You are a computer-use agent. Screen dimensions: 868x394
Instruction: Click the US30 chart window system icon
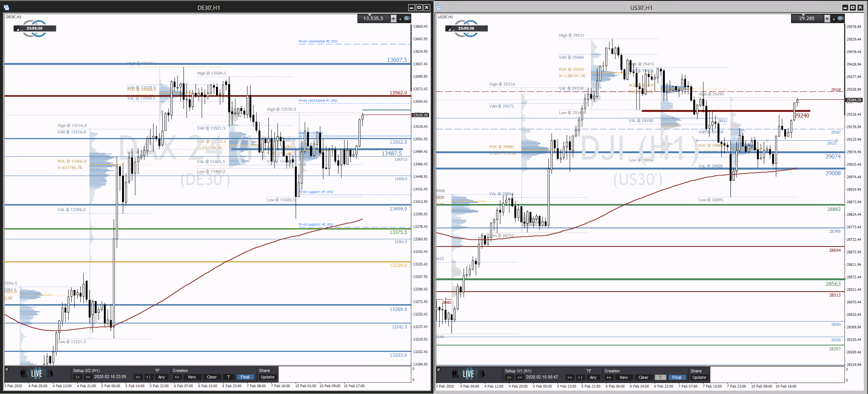point(438,7)
